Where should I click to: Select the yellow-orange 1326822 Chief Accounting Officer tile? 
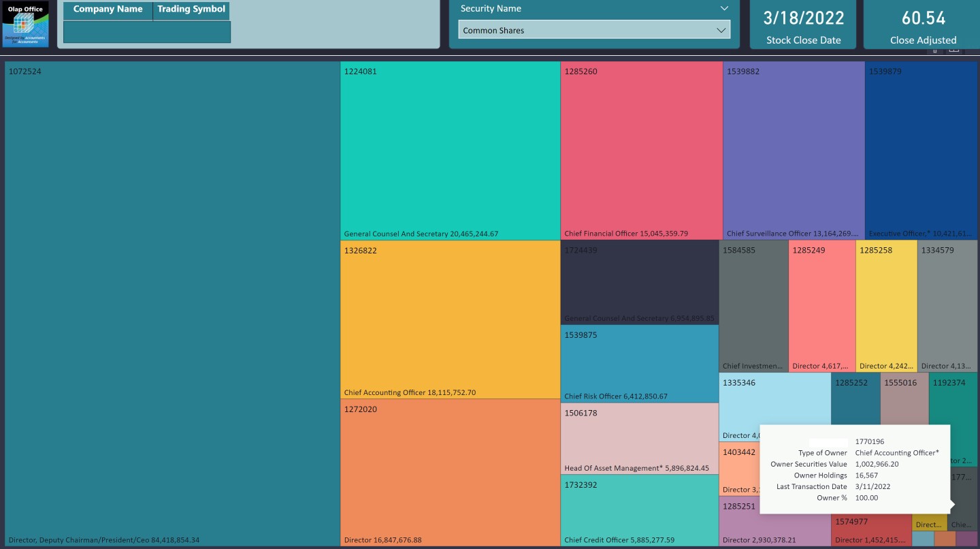click(x=450, y=319)
